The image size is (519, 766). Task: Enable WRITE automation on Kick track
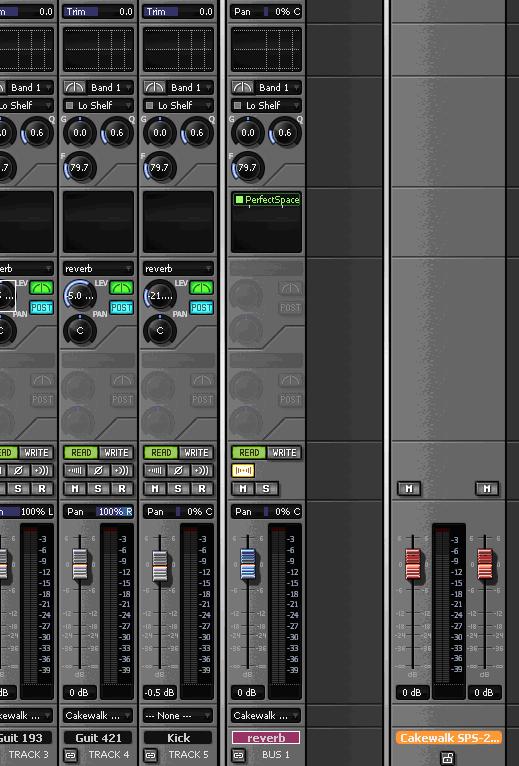click(196, 453)
